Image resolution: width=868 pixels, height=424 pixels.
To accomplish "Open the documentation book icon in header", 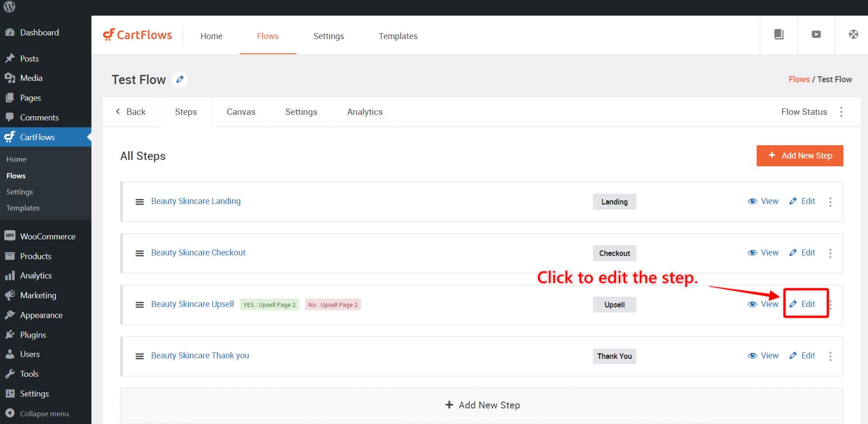I will pyautogui.click(x=778, y=34).
